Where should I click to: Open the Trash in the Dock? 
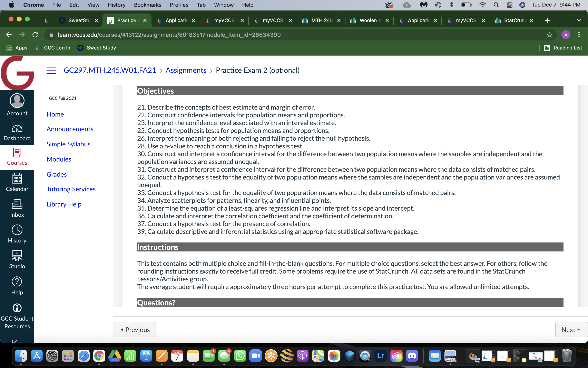coord(567,356)
